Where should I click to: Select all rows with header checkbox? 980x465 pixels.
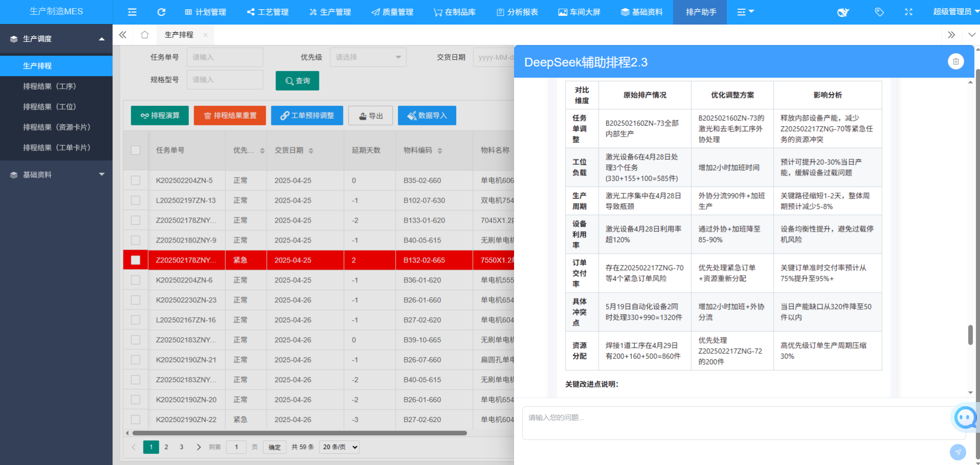point(136,150)
